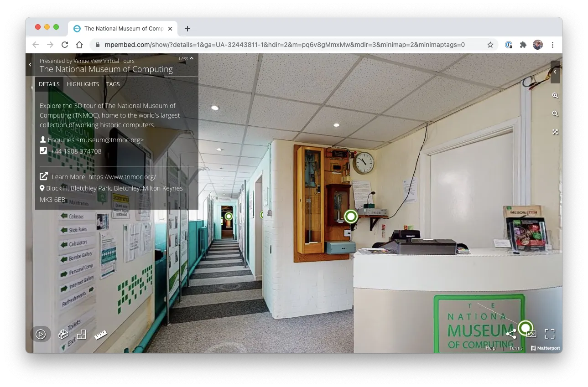Screen dimensions: 588x387
Task: View the Matterport Terms page
Action: tap(516, 347)
